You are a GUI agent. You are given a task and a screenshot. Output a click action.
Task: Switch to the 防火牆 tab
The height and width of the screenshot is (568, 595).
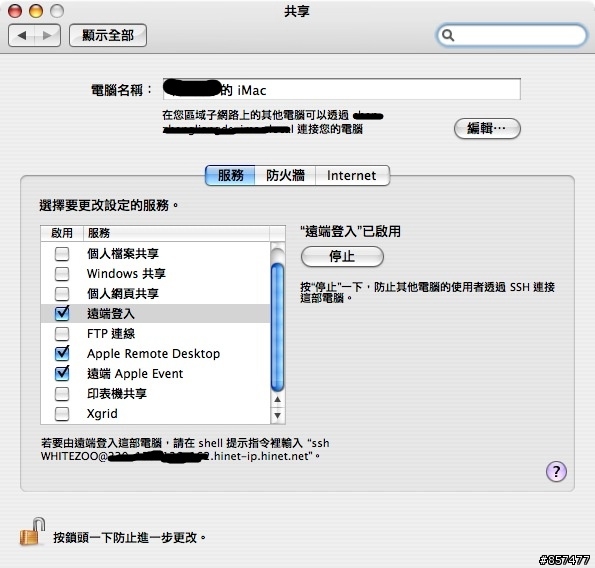point(285,175)
